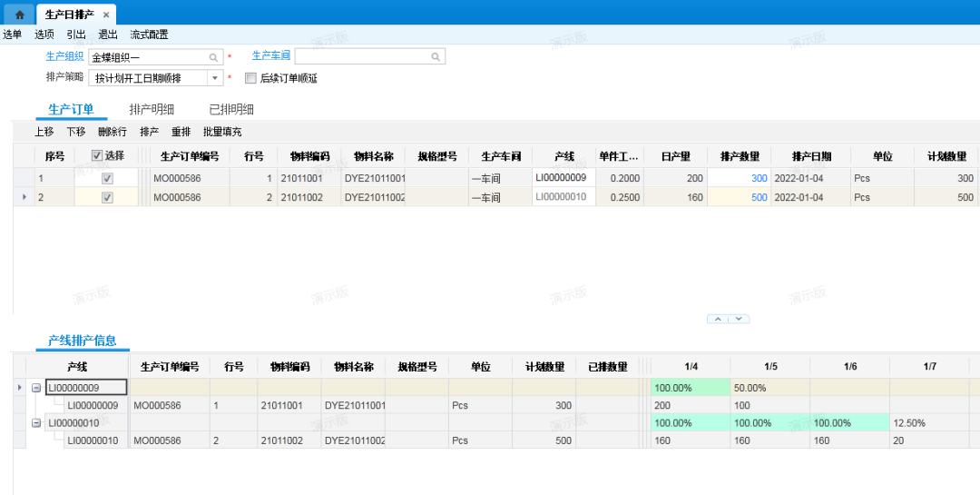Open the 选单 menu
The image size is (980, 495).
pos(12,35)
